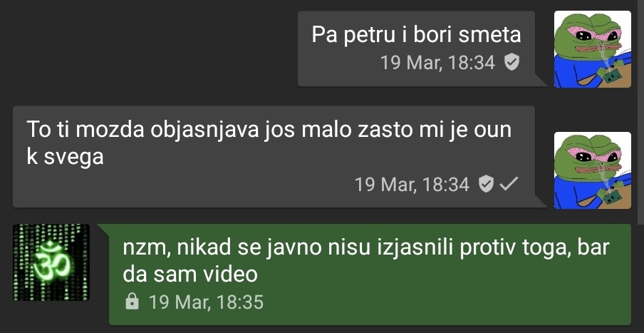This screenshot has width=644, height=333.
Task: Click the tail of the 'k svega' bubble
Action: point(541,202)
